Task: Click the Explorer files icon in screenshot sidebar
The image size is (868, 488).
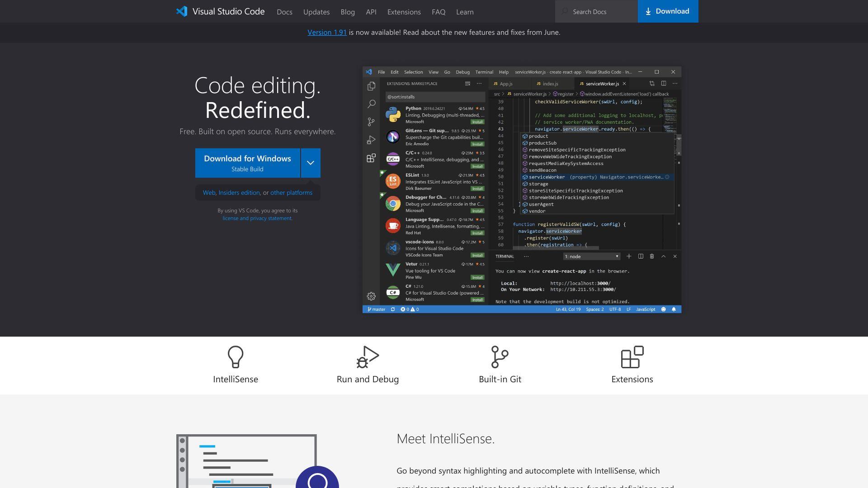Action: coord(371,86)
